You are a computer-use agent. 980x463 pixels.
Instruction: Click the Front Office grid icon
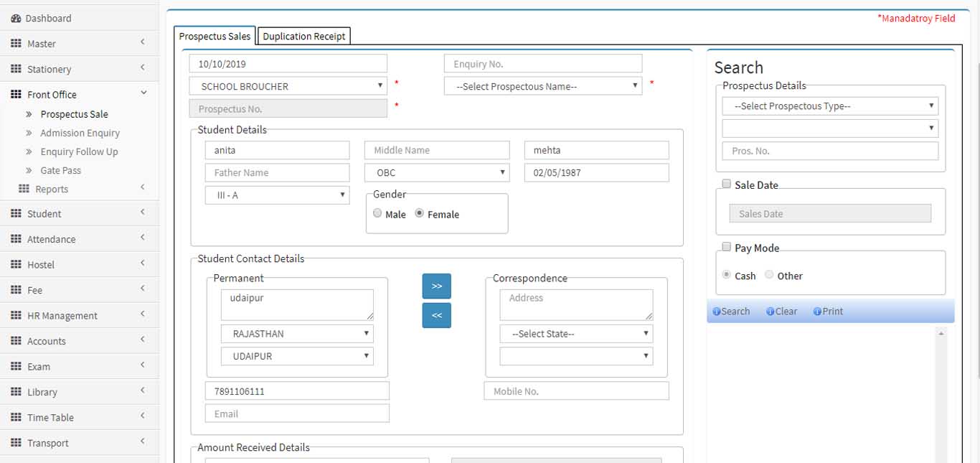click(16, 94)
